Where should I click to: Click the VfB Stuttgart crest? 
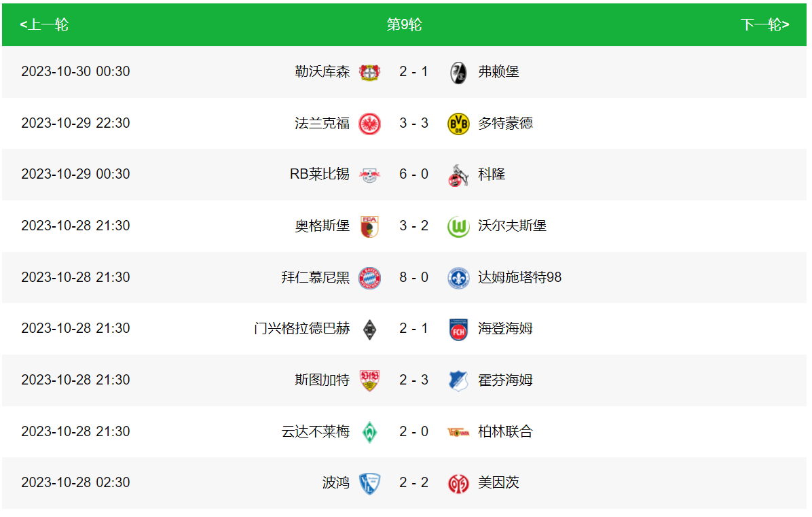[x=369, y=380]
